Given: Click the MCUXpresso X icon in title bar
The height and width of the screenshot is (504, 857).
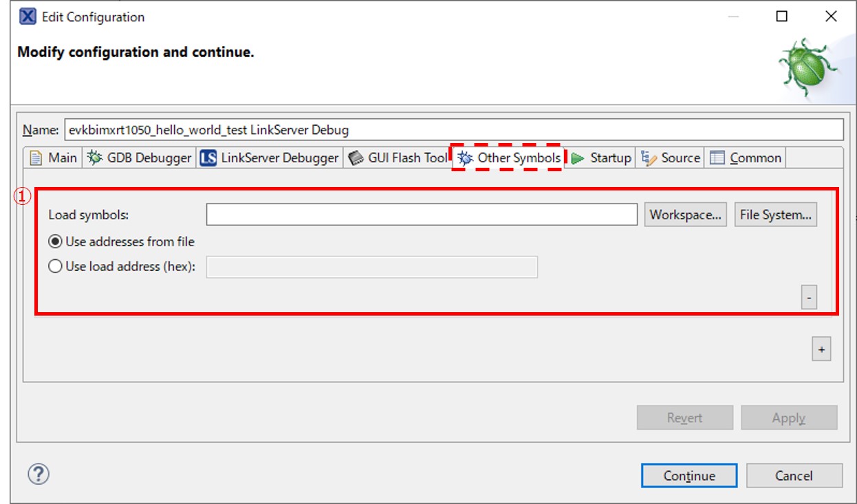Looking at the screenshot, I should [28, 17].
